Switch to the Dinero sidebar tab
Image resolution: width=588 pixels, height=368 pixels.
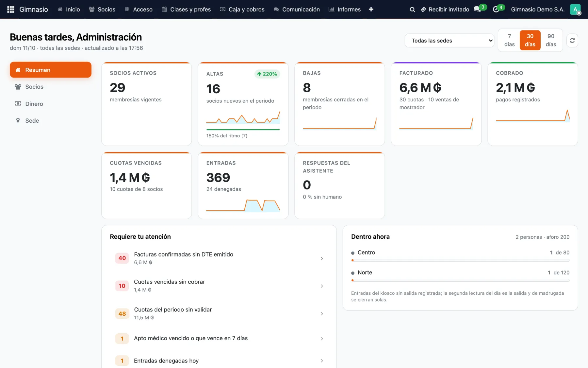pyautogui.click(x=51, y=104)
